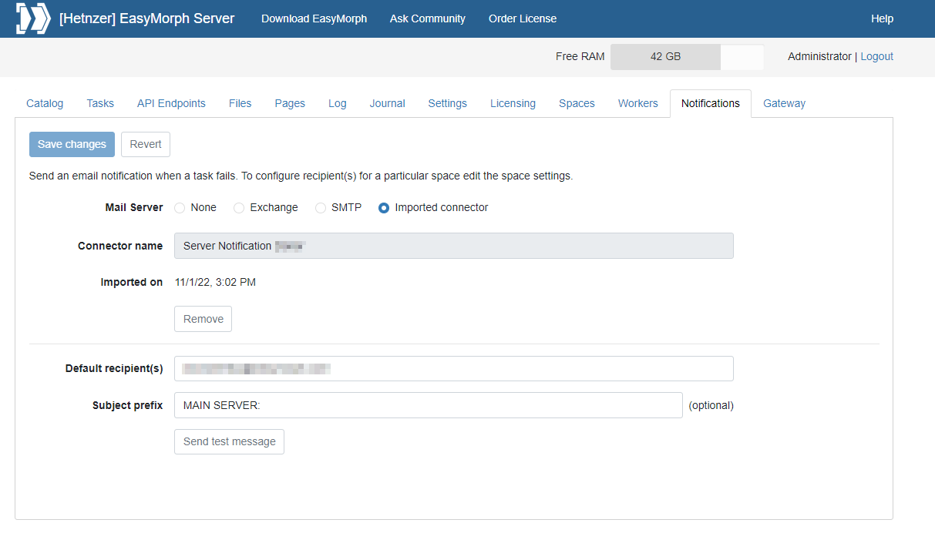The height and width of the screenshot is (560, 935).
Task: Revert the notification changes
Action: pos(146,145)
